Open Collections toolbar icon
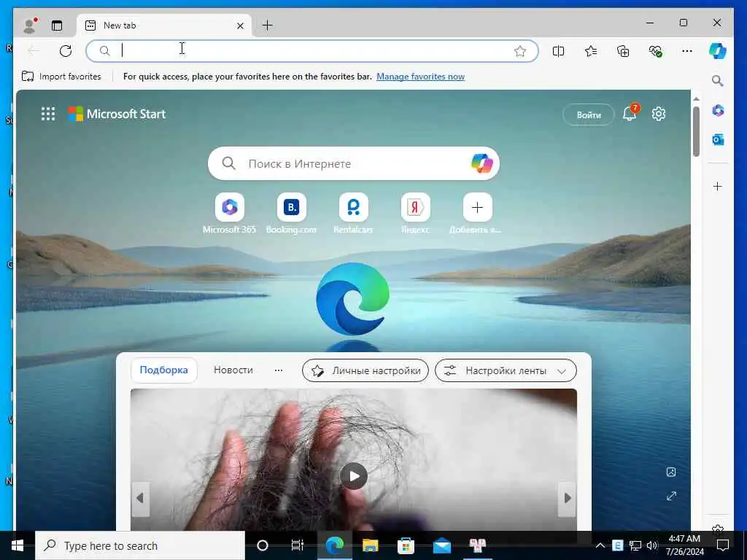The width and height of the screenshot is (747, 560). click(623, 51)
